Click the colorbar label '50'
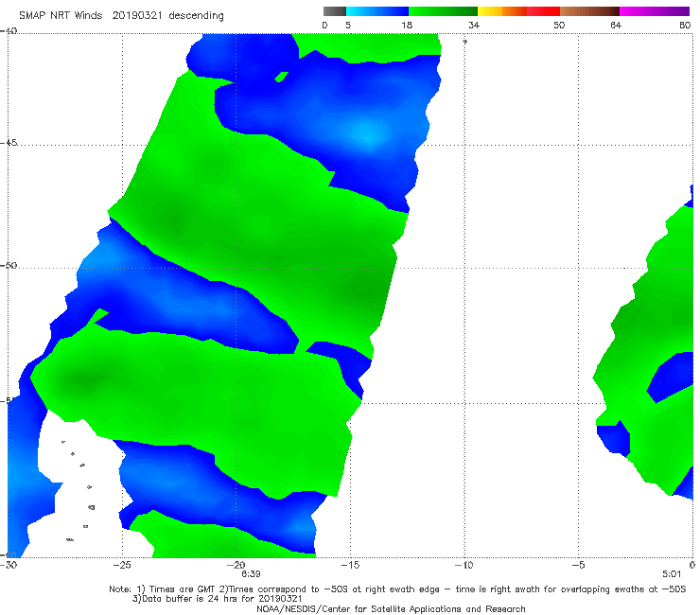This screenshot has height=615, width=700. (559, 25)
